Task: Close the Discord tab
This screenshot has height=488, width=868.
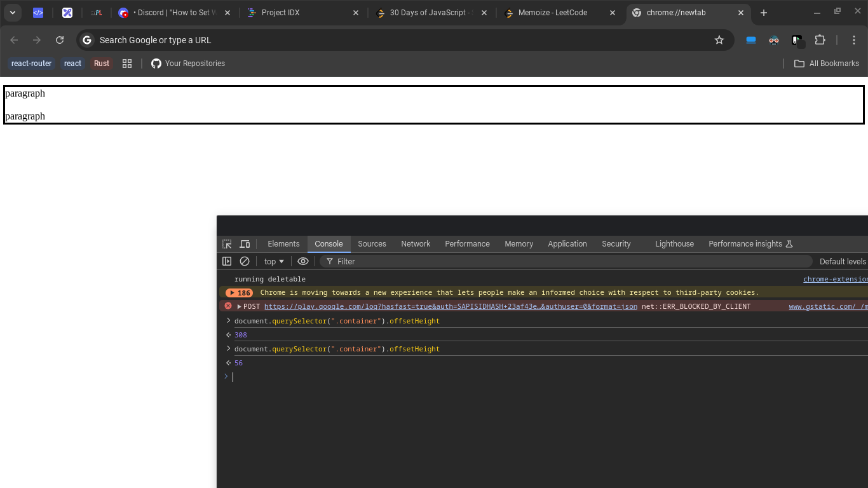Action: 227,13
